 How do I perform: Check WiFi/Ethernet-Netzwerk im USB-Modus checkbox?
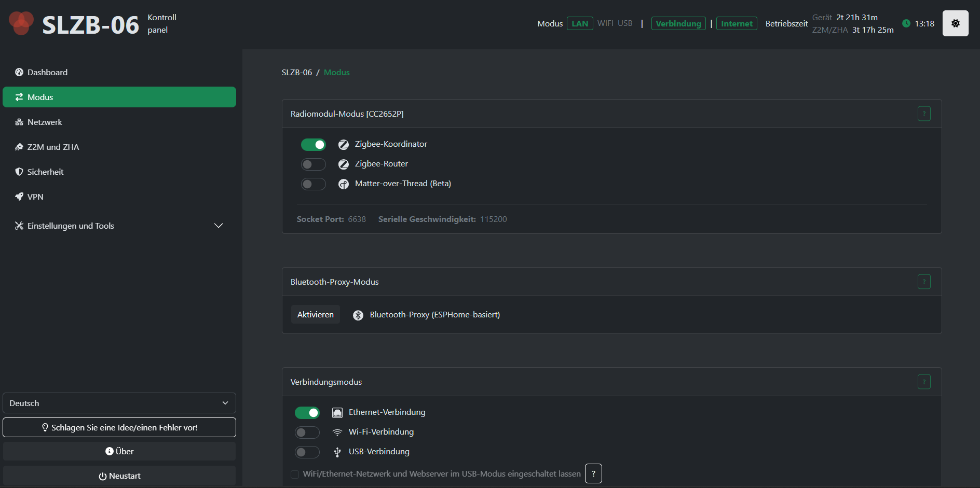tap(295, 474)
